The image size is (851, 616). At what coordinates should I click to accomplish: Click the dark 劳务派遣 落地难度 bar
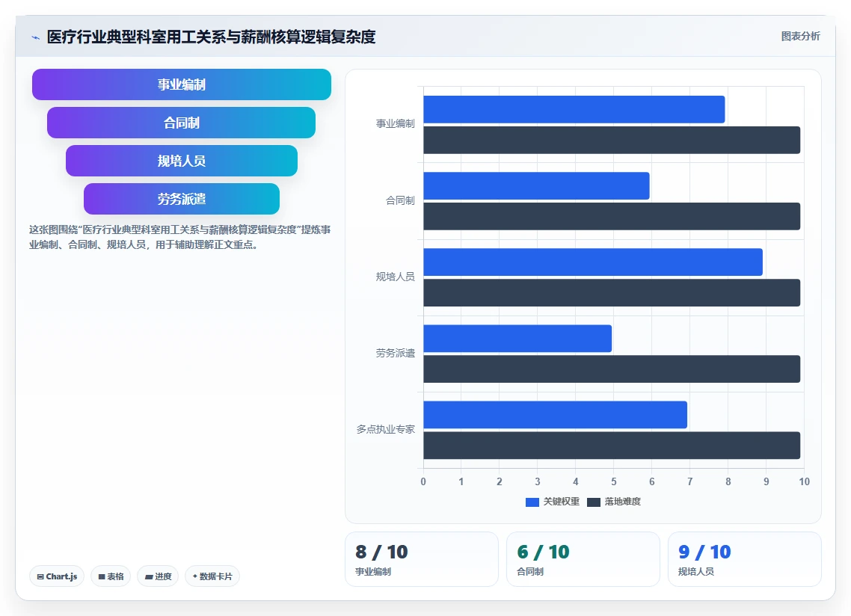coord(612,369)
